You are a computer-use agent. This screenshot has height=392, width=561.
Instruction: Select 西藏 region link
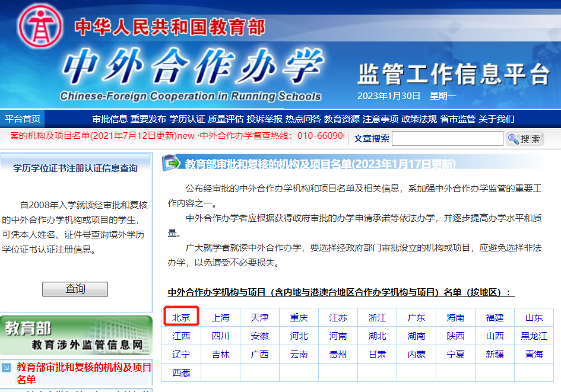click(181, 372)
